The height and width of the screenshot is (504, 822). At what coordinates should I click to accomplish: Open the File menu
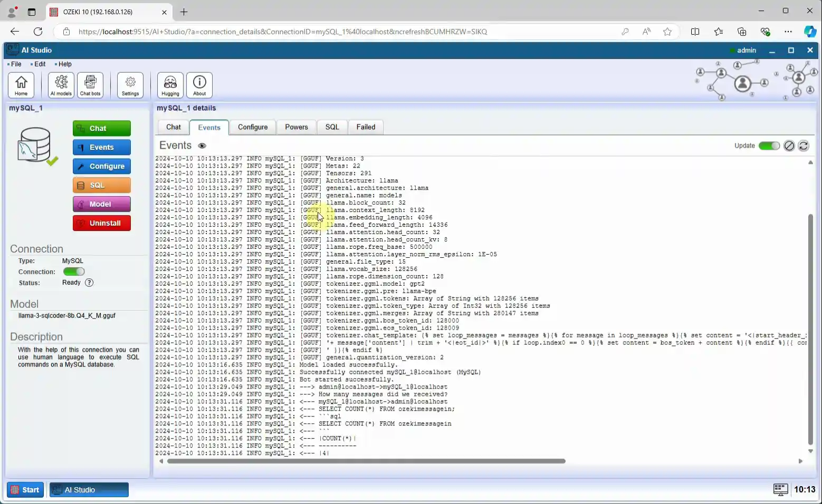coord(15,64)
